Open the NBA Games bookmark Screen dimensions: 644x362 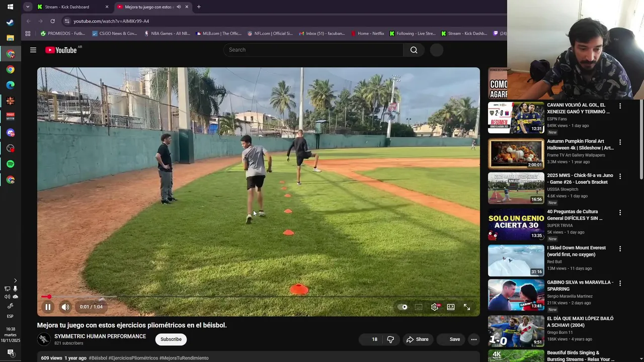[x=167, y=34]
